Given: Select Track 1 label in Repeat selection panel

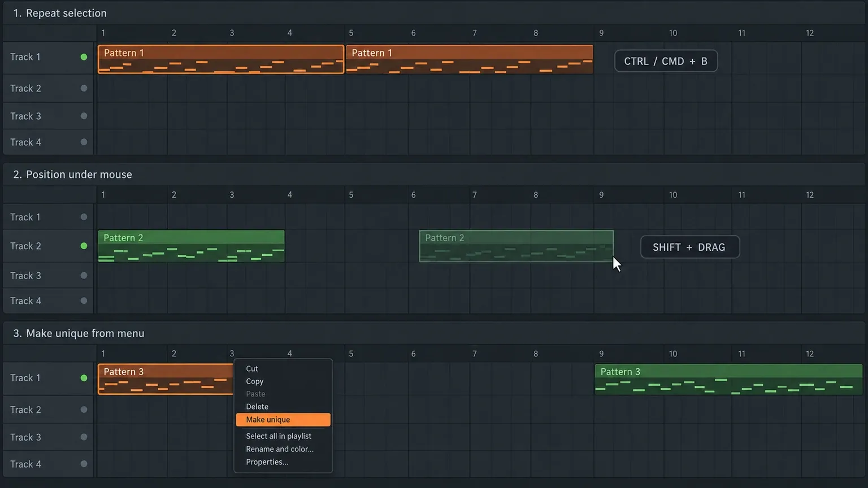Looking at the screenshot, I should (x=25, y=57).
